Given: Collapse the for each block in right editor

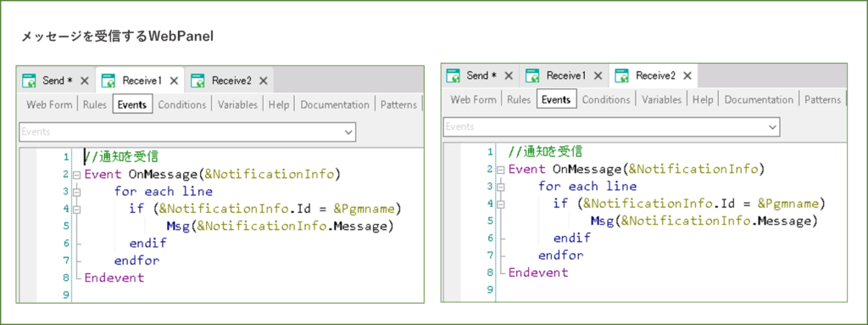Looking at the screenshot, I should coord(501,187).
